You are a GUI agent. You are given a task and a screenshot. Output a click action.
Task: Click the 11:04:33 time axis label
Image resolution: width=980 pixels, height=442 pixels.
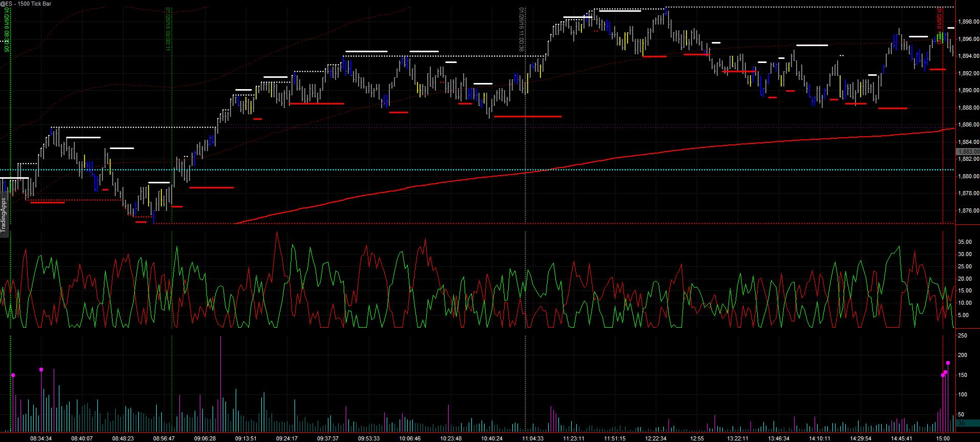tap(533, 438)
